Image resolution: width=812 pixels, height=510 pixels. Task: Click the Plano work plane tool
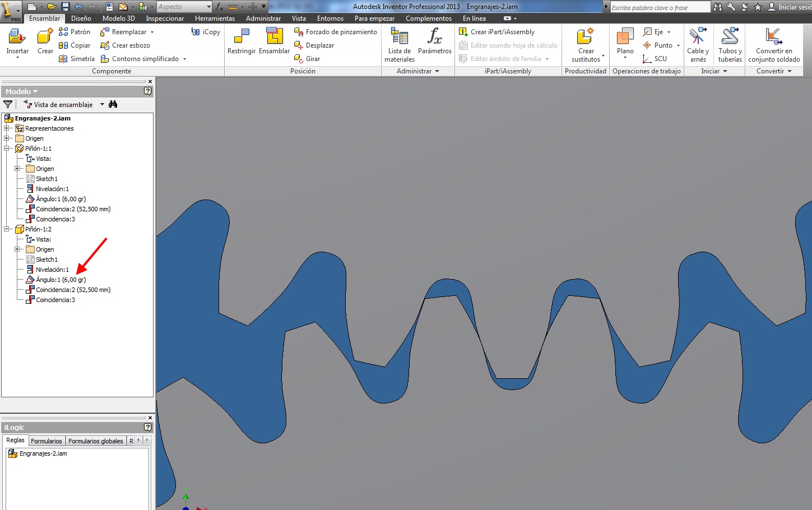[x=625, y=43]
